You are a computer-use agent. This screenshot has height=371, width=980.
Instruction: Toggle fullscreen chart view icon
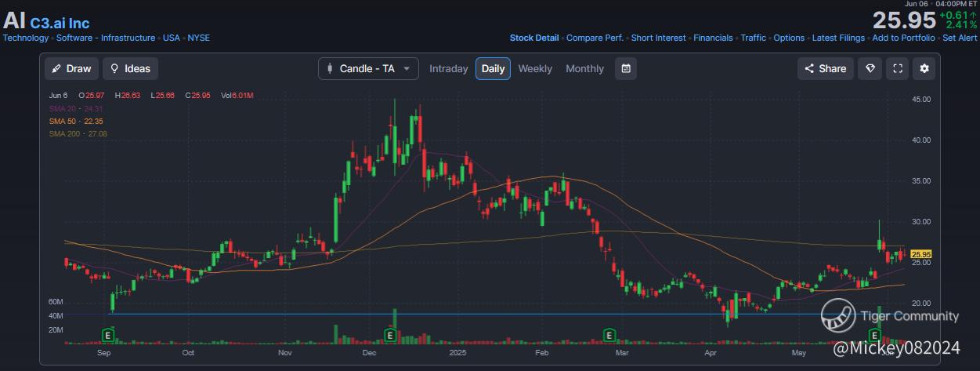(897, 68)
